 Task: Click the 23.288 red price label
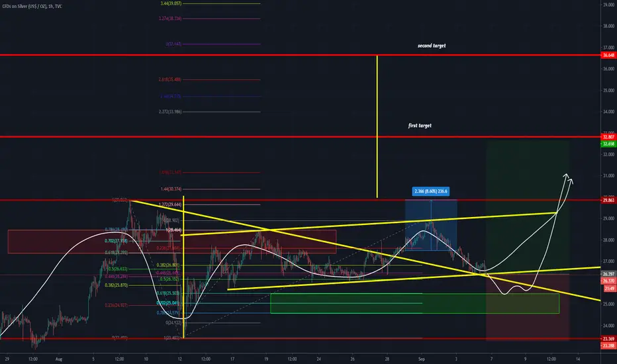point(609,346)
